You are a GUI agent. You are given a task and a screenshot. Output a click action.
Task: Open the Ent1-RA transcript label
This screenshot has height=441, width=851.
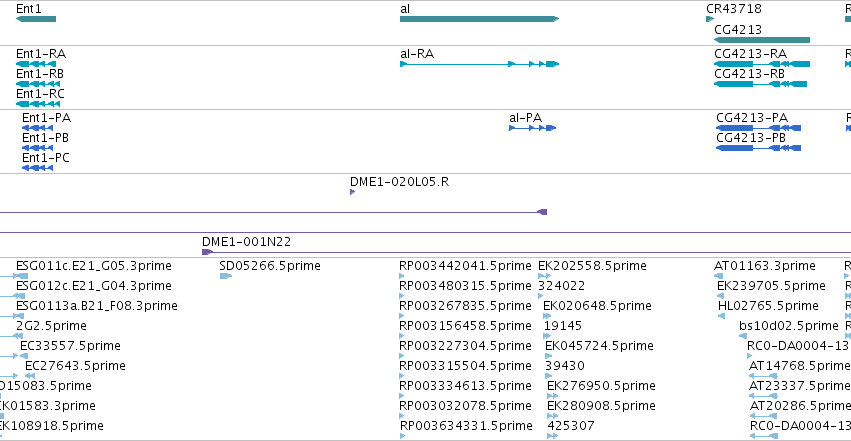click(41, 54)
